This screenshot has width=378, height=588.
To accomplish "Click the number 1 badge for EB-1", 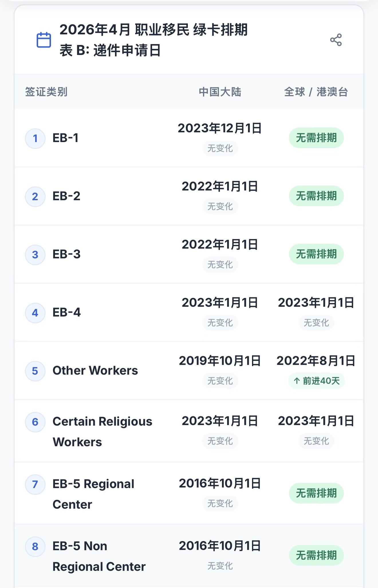I will click(35, 139).
